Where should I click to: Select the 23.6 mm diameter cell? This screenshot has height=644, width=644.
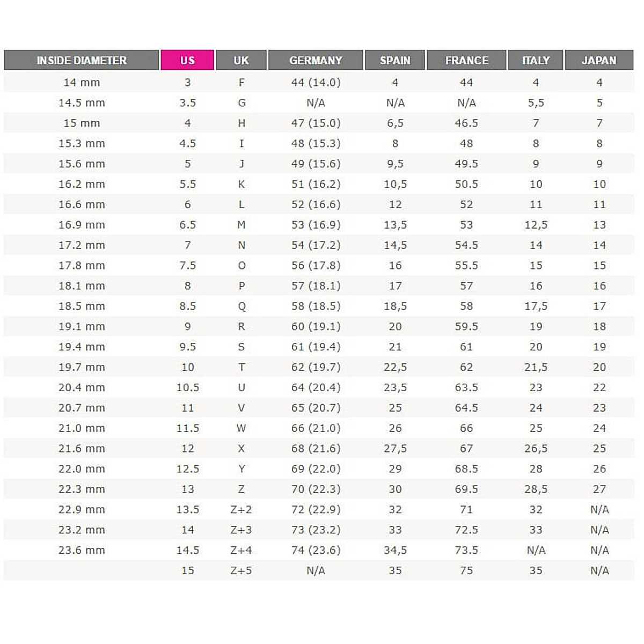coord(82,550)
